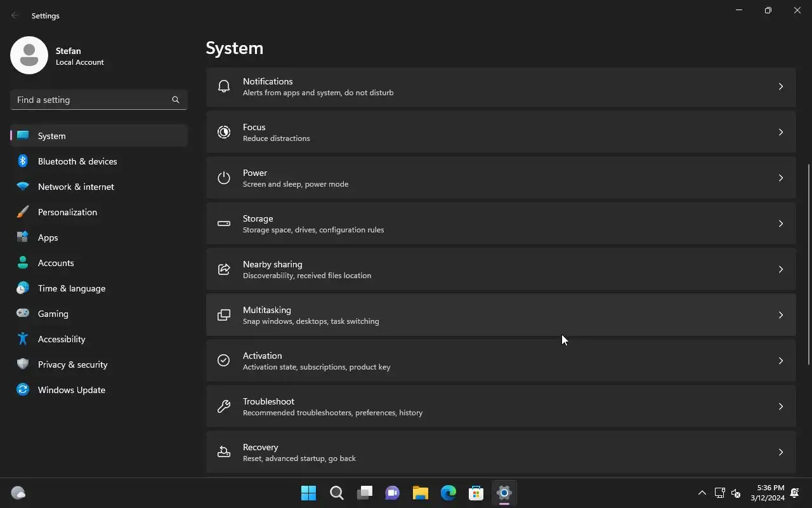This screenshot has width=812, height=508.
Task: Launch Microsoft Edge from the taskbar
Action: tap(449, 493)
